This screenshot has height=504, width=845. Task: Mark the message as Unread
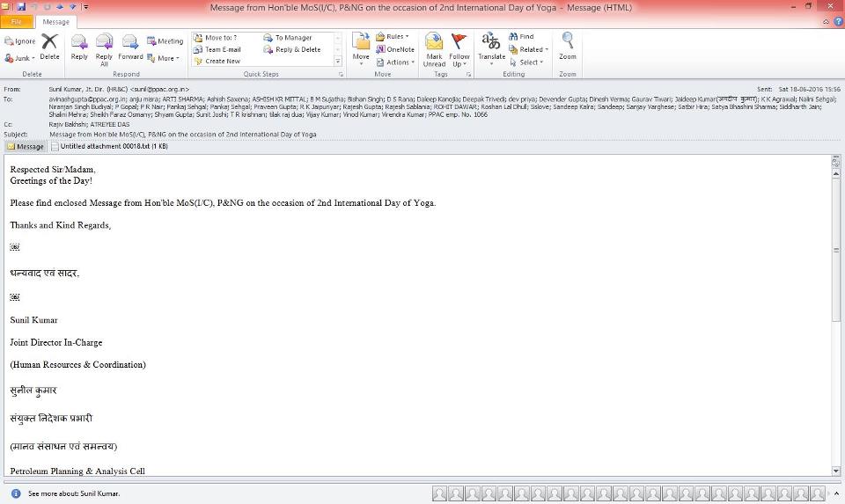(434, 47)
